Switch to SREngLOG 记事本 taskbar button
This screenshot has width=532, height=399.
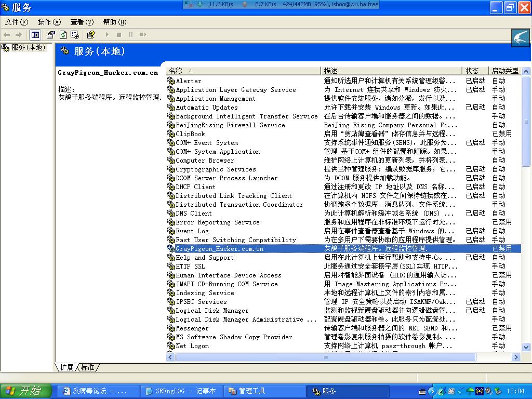pos(181,391)
